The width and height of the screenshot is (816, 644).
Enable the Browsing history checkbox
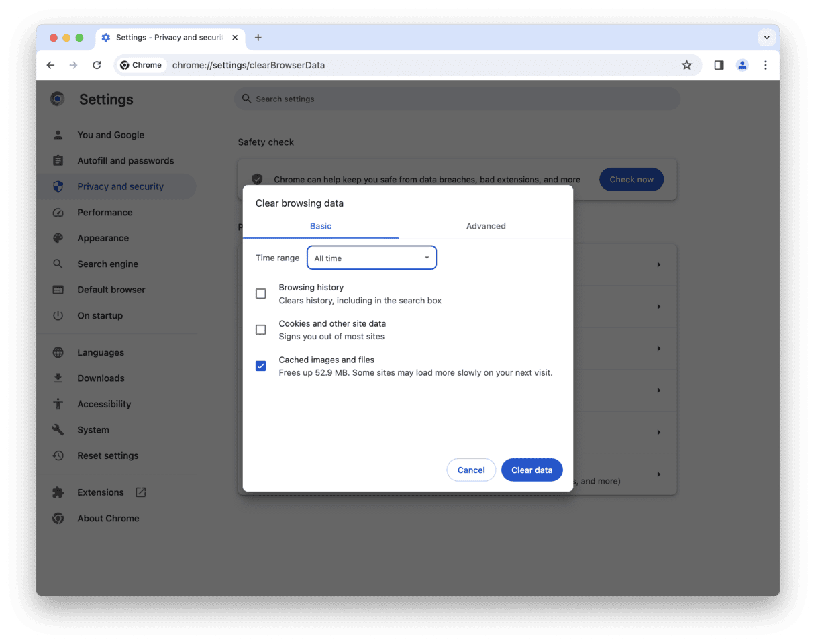[x=261, y=293]
